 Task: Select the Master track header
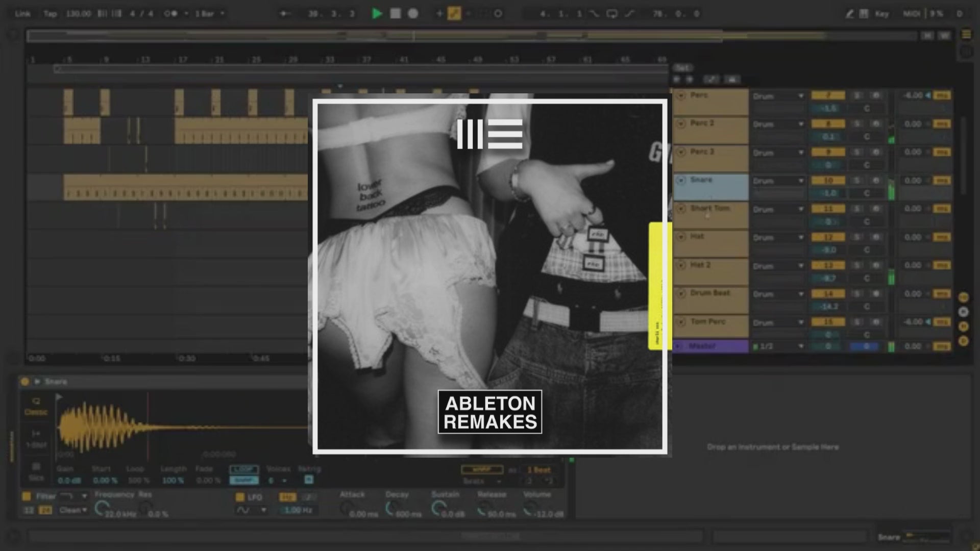tap(712, 346)
